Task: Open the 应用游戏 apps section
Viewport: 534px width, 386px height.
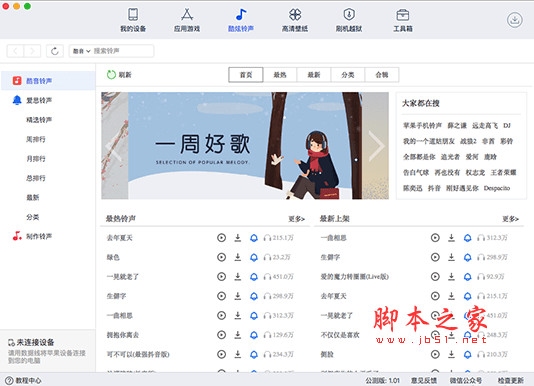Action: point(187,20)
